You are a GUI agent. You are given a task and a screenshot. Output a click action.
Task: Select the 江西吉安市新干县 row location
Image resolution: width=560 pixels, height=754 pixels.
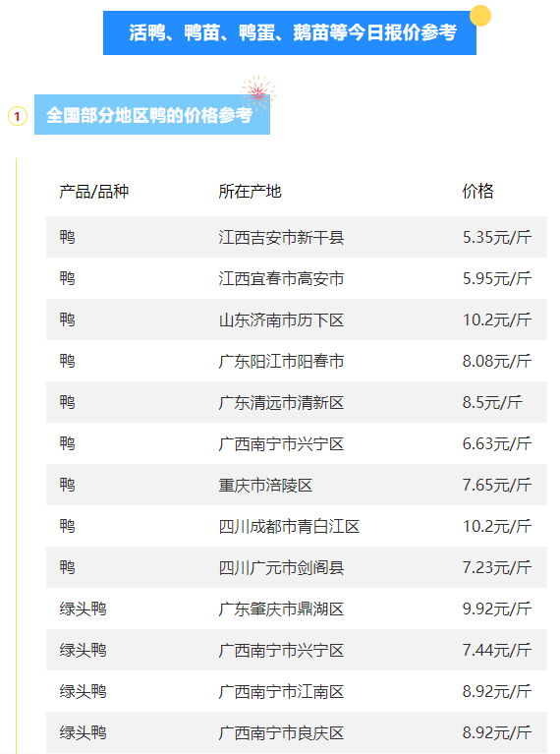pos(281,237)
